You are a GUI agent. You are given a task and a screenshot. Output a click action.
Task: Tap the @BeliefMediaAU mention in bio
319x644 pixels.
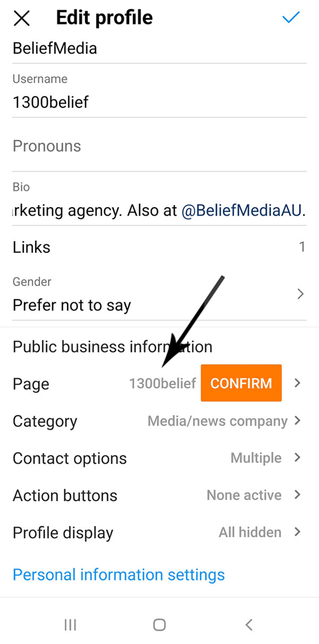(241, 210)
